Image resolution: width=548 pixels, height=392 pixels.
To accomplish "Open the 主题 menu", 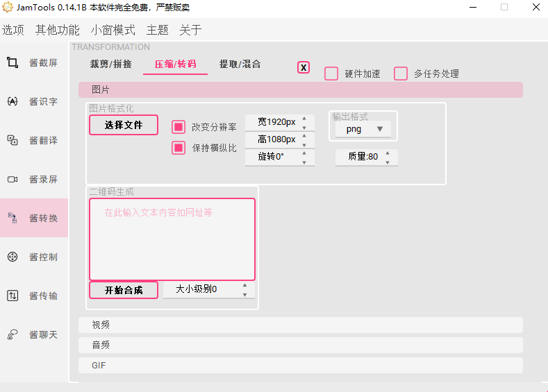I will coord(157,30).
